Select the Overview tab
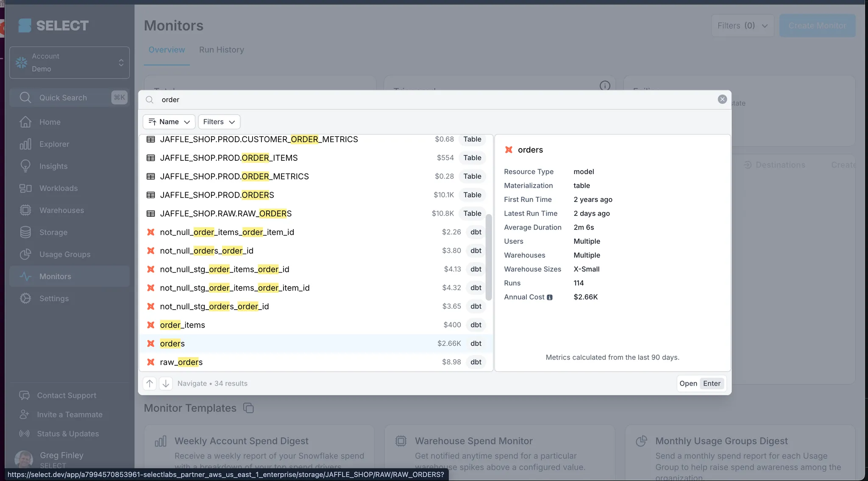The width and height of the screenshot is (868, 481). (167, 50)
